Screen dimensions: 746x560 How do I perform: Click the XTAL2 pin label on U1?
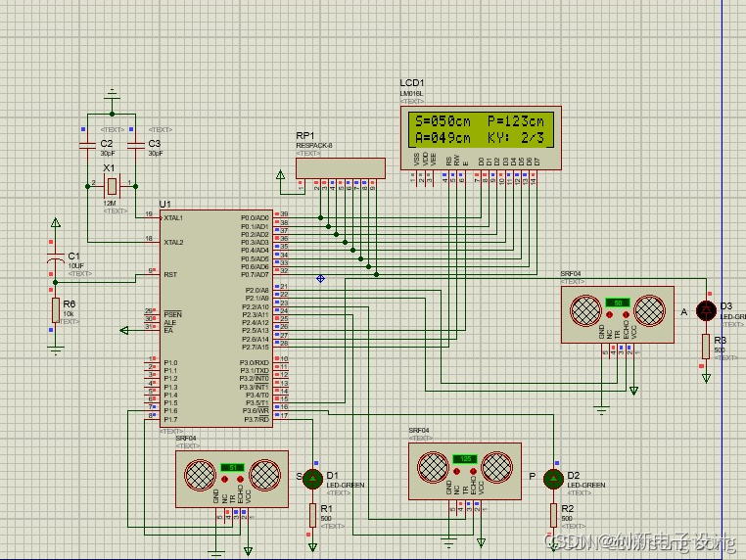coord(173,242)
